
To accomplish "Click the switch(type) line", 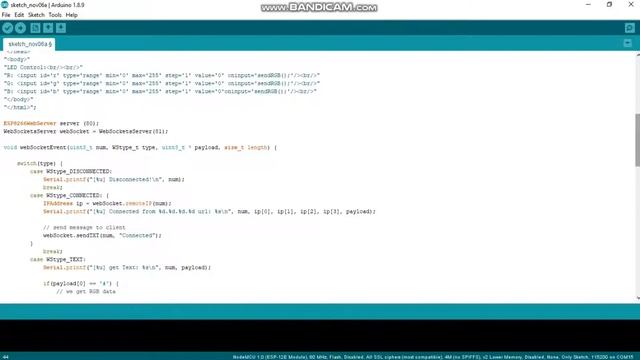I will pos(40,163).
